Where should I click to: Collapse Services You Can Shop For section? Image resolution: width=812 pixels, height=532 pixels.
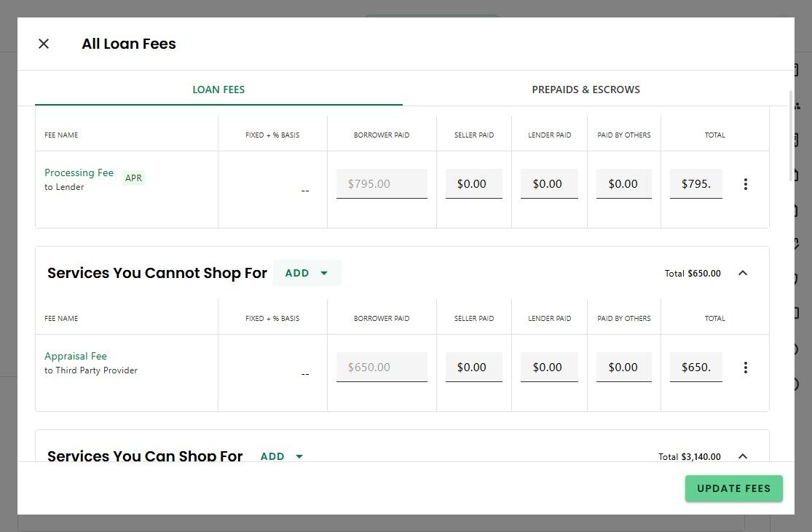tap(743, 456)
